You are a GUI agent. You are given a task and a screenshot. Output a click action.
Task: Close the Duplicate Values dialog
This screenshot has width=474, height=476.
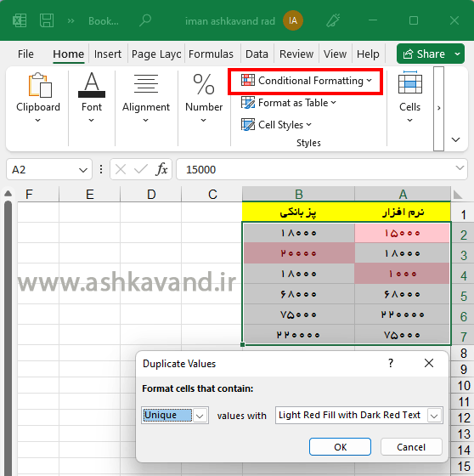pyautogui.click(x=429, y=363)
